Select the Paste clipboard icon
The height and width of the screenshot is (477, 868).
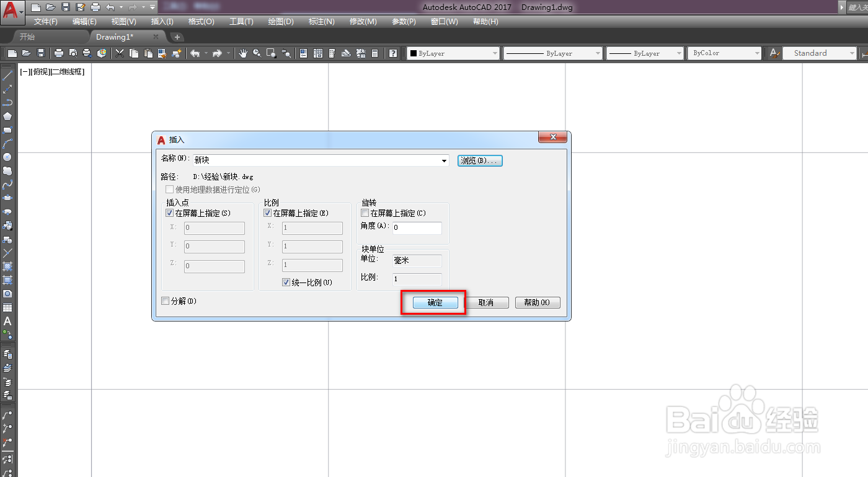click(x=148, y=53)
